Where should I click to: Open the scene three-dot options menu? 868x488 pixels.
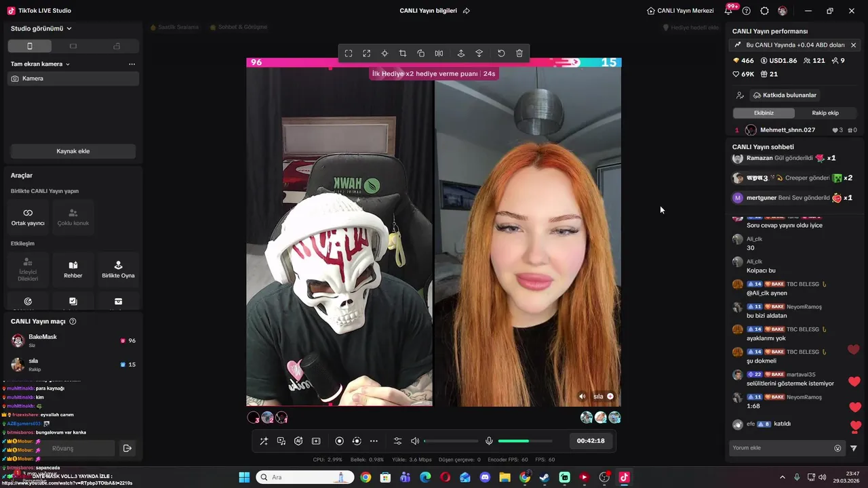pos(132,64)
